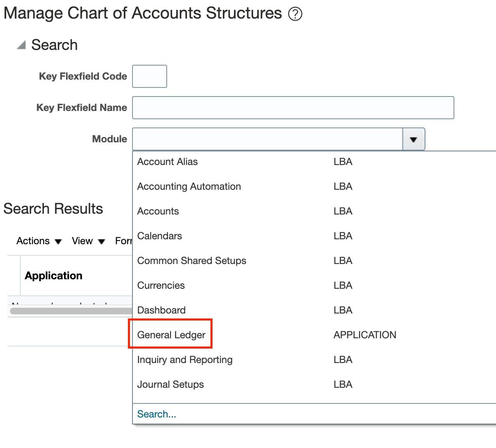
Task: Select Common Shared Setups option
Action: [x=191, y=261]
